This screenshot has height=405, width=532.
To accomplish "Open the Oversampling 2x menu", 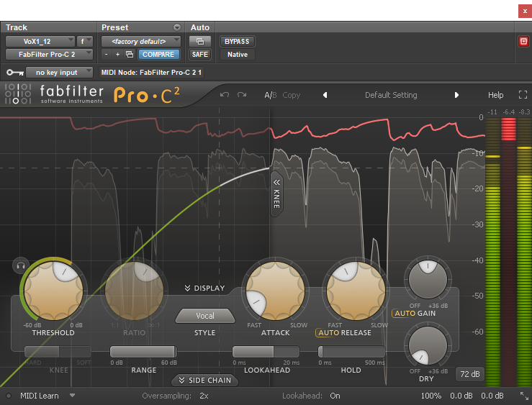I will tap(204, 396).
